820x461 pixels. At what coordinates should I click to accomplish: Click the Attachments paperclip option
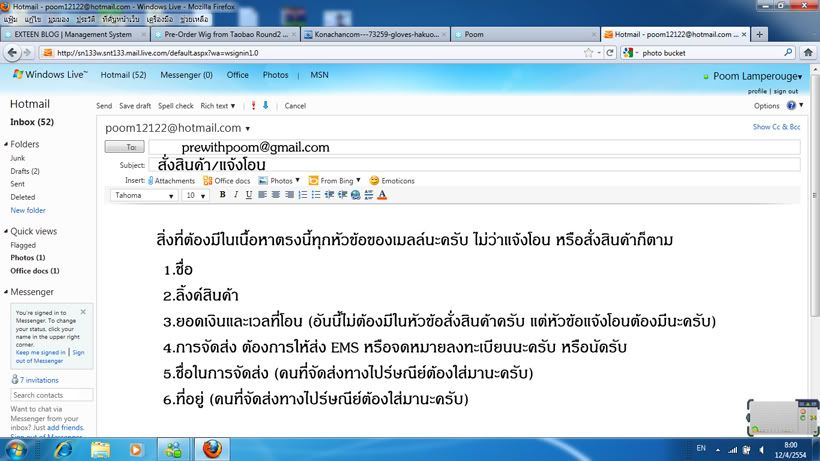pos(172,181)
